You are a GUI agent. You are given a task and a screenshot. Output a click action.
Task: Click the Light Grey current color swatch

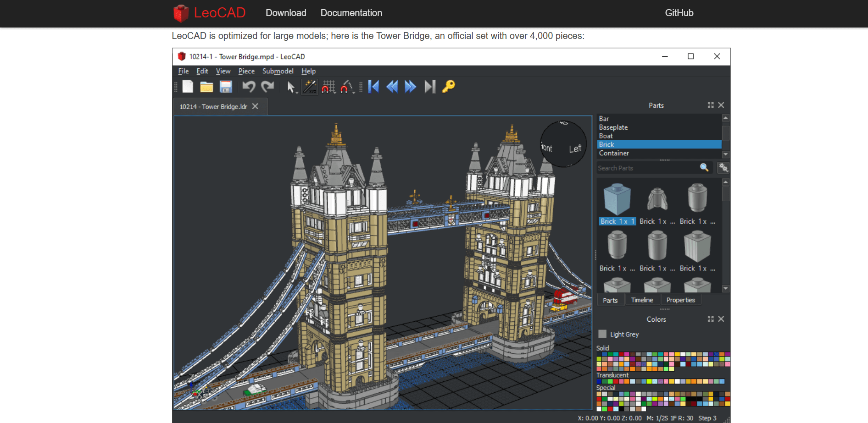coord(602,334)
